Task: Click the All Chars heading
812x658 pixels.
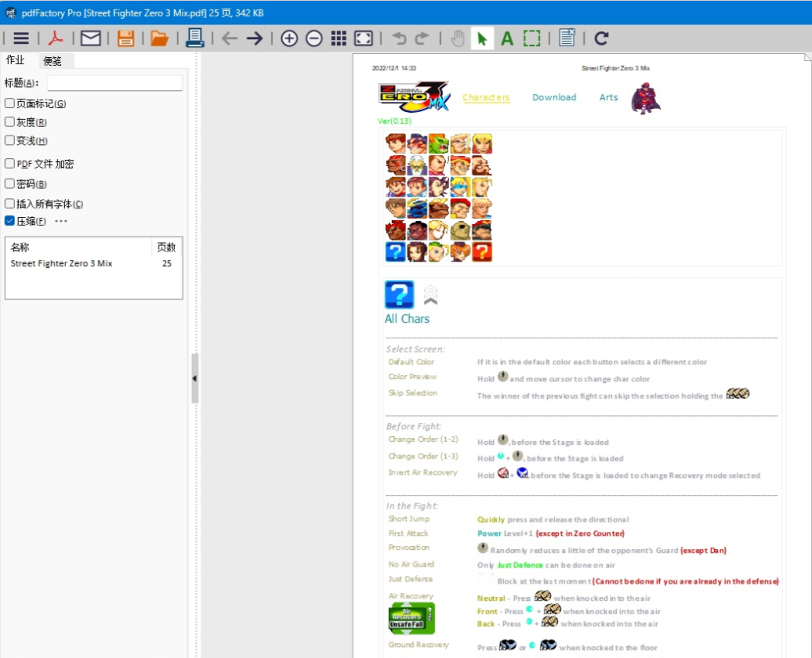Action: coord(407,319)
